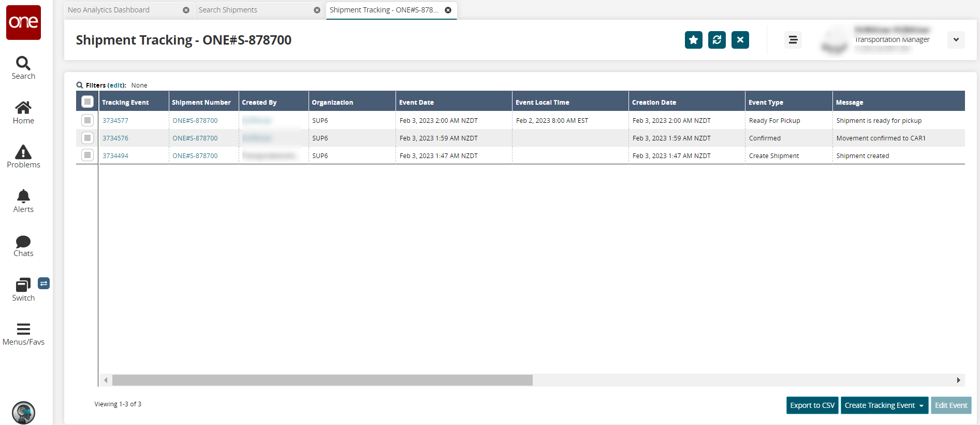Screen dimensions: 980x425
Task: Click the ONE logo icon
Action: (x=23, y=22)
